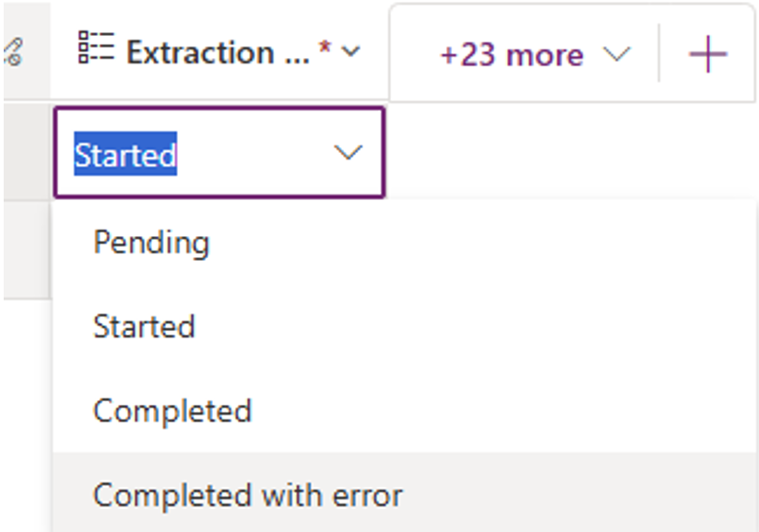Choose the Pending option
759x532 pixels.
[151, 242]
